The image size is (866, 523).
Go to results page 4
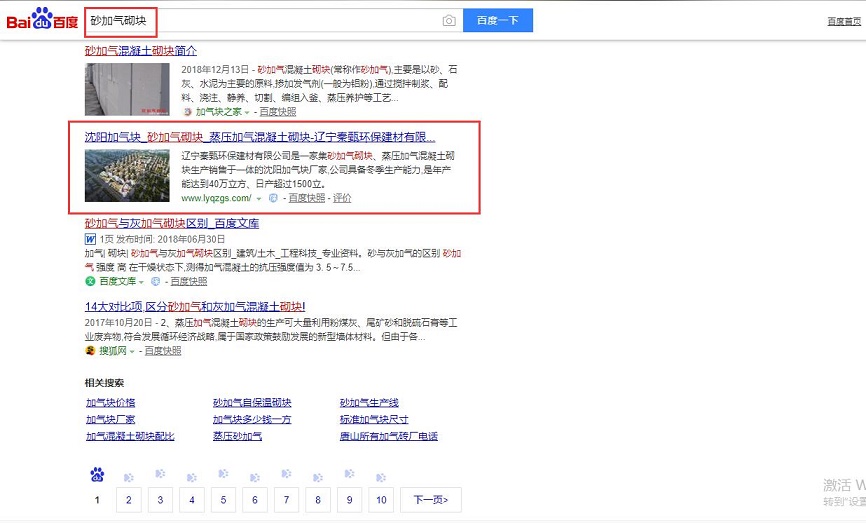tap(192, 500)
